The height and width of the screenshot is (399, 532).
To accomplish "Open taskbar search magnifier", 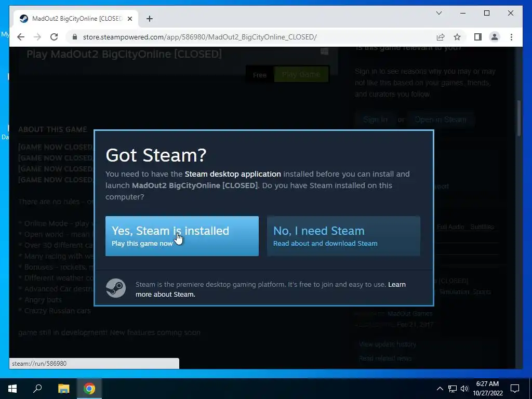I will pyautogui.click(x=37, y=389).
